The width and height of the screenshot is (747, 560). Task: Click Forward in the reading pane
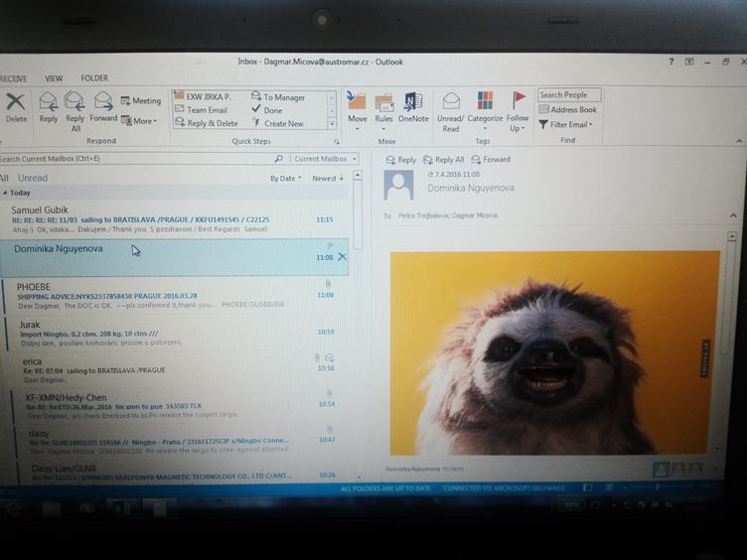(x=491, y=160)
